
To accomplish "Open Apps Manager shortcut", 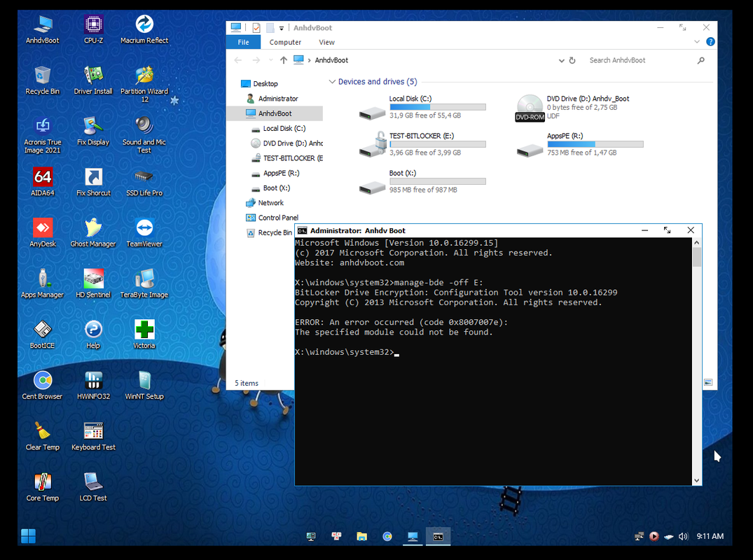I will [42, 284].
